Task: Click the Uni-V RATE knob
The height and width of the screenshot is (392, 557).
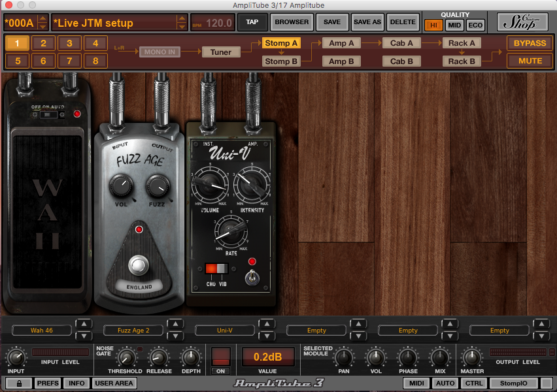Action: (x=231, y=231)
